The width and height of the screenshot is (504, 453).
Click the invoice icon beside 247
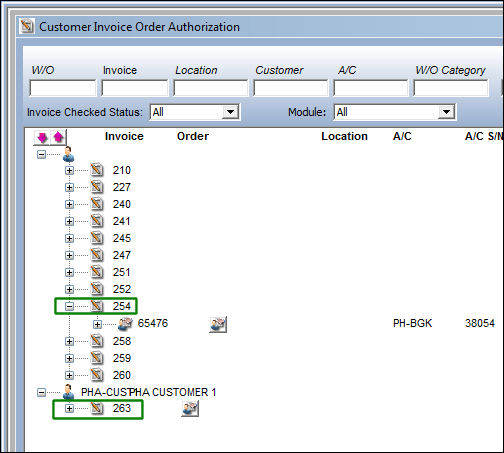(97, 255)
